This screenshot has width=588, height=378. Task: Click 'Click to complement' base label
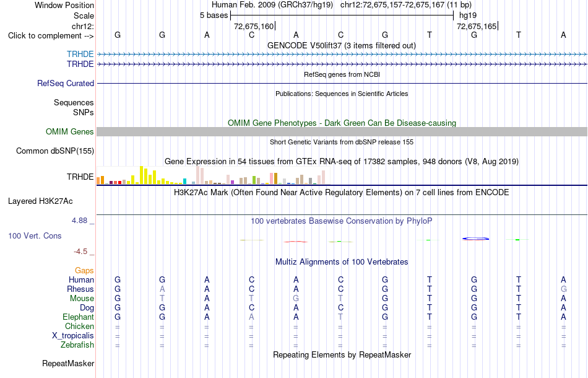point(51,36)
